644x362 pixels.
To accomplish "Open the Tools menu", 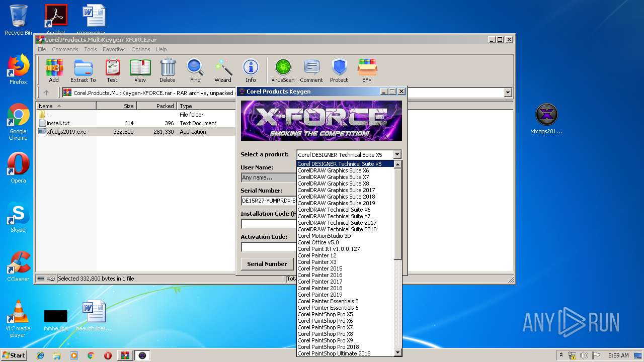I will point(91,49).
